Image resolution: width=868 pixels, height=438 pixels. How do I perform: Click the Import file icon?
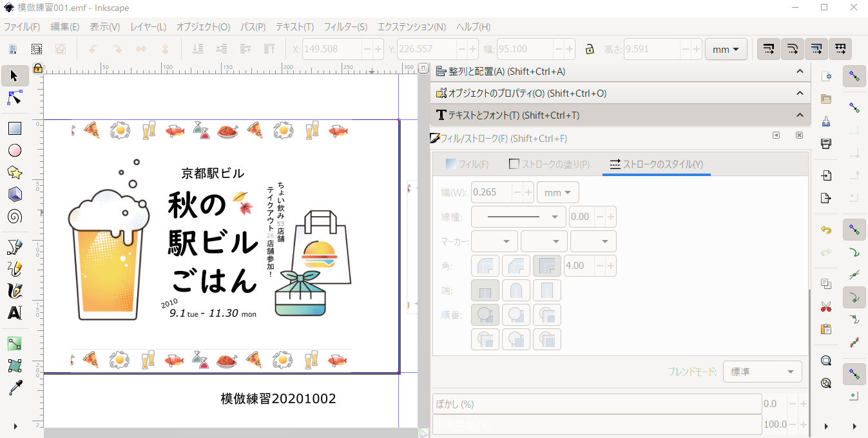826,175
